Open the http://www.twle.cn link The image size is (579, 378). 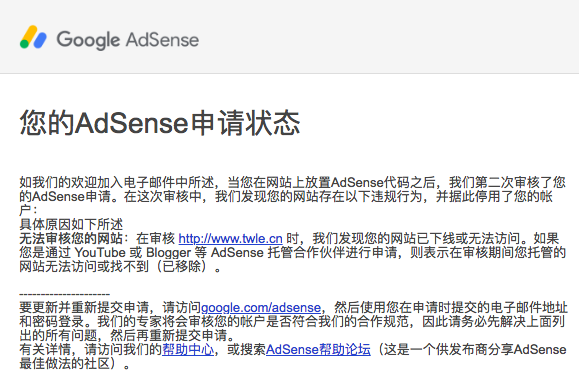click(230, 238)
